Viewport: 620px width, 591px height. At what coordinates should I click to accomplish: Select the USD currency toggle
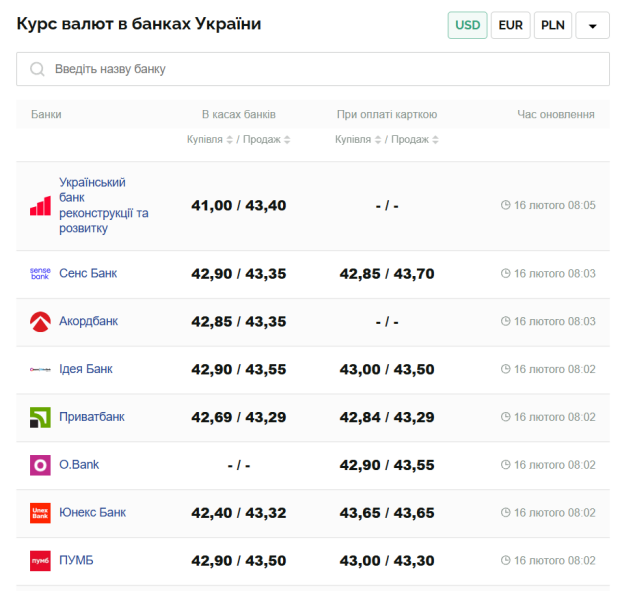[467, 25]
